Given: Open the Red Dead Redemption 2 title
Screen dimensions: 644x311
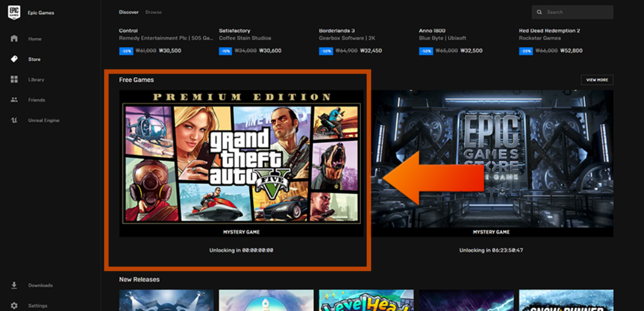Looking at the screenshot, I should 549,31.
